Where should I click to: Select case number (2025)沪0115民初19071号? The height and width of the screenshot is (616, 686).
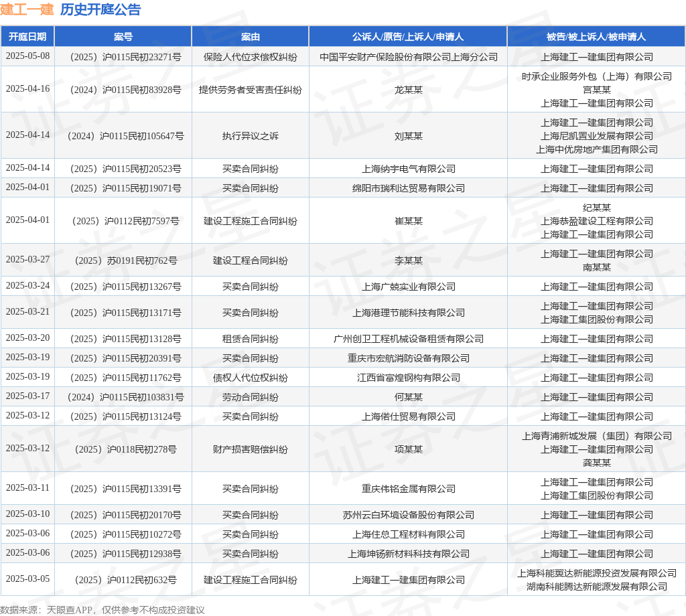coord(125,188)
